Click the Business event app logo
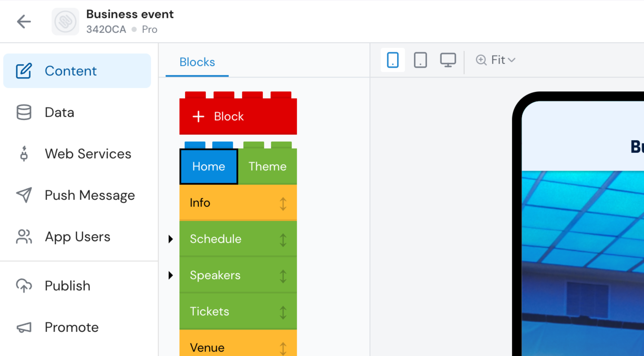The width and height of the screenshot is (644, 356). tap(65, 22)
